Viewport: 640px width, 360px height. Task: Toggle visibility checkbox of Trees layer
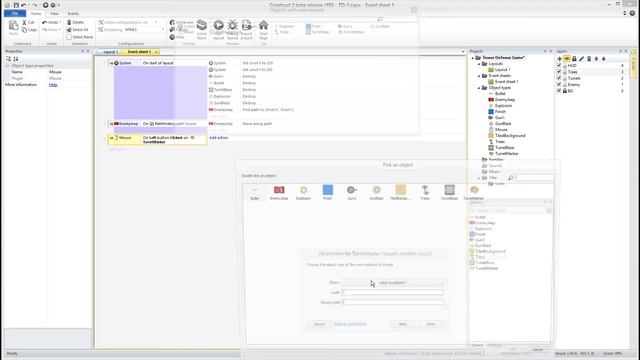coord(559,72)
